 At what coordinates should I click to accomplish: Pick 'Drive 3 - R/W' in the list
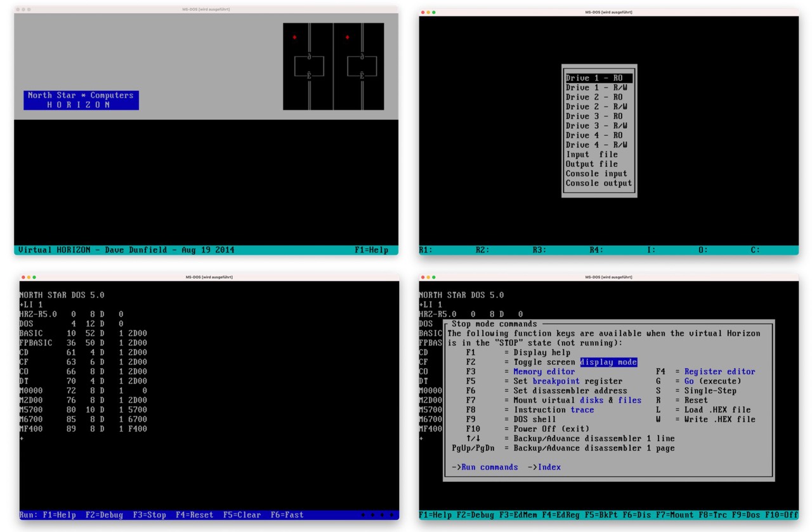[599, 126]
